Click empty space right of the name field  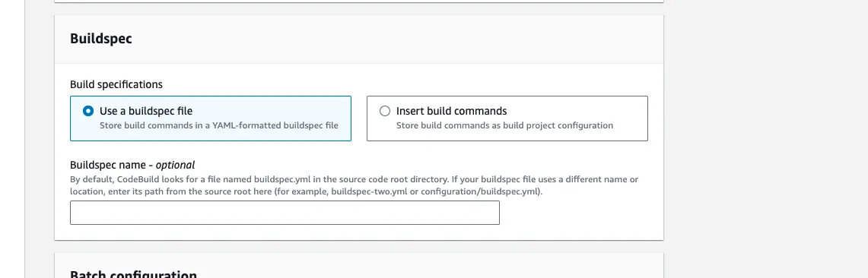[576, 213]
